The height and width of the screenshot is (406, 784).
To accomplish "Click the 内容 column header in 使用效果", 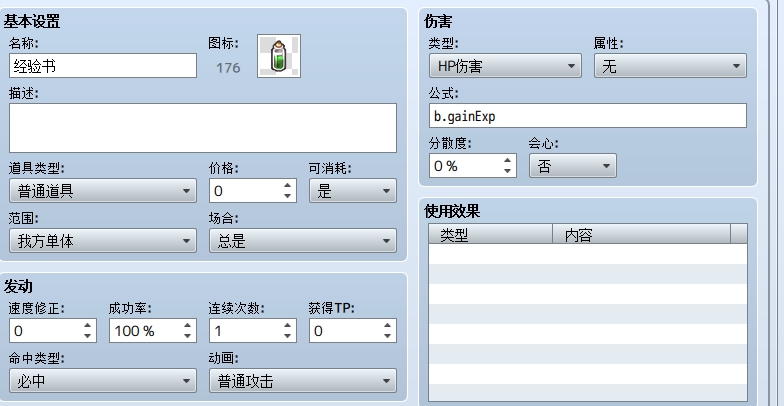I will [x=642, y=234].
